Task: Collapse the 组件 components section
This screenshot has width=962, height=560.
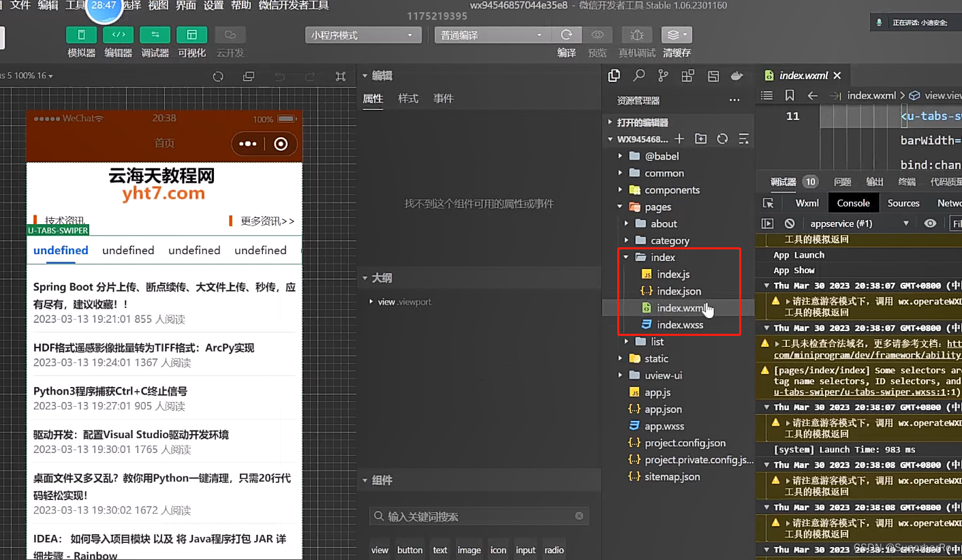Action: click(364, 480)
